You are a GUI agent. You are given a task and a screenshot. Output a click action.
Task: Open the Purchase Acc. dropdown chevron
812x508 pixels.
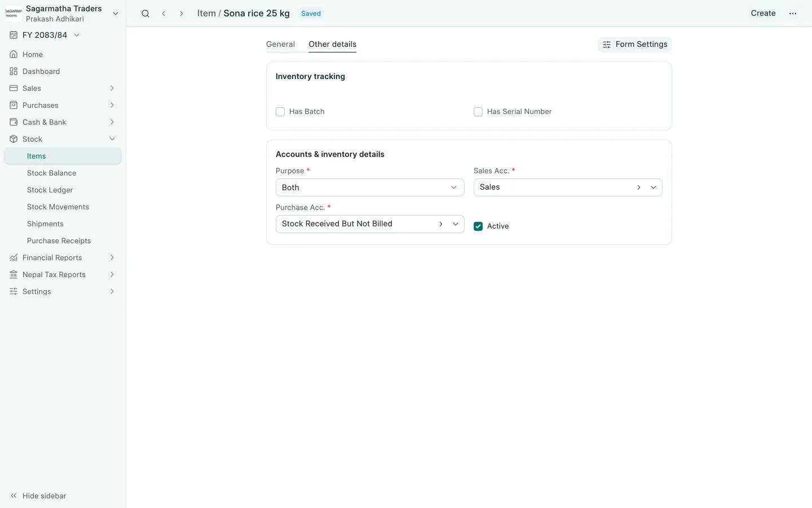[456, 224]
